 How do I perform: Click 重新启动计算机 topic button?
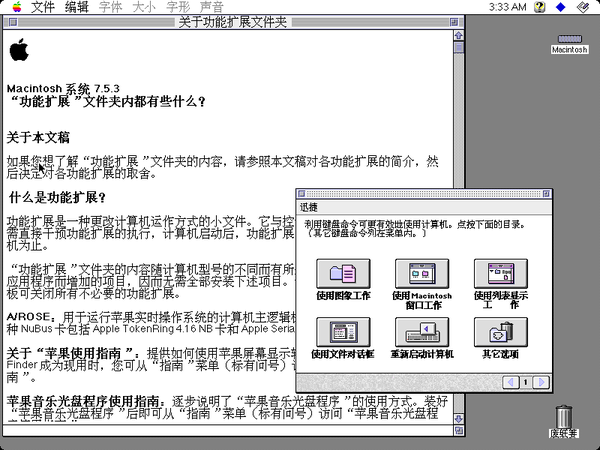(422, 332)
